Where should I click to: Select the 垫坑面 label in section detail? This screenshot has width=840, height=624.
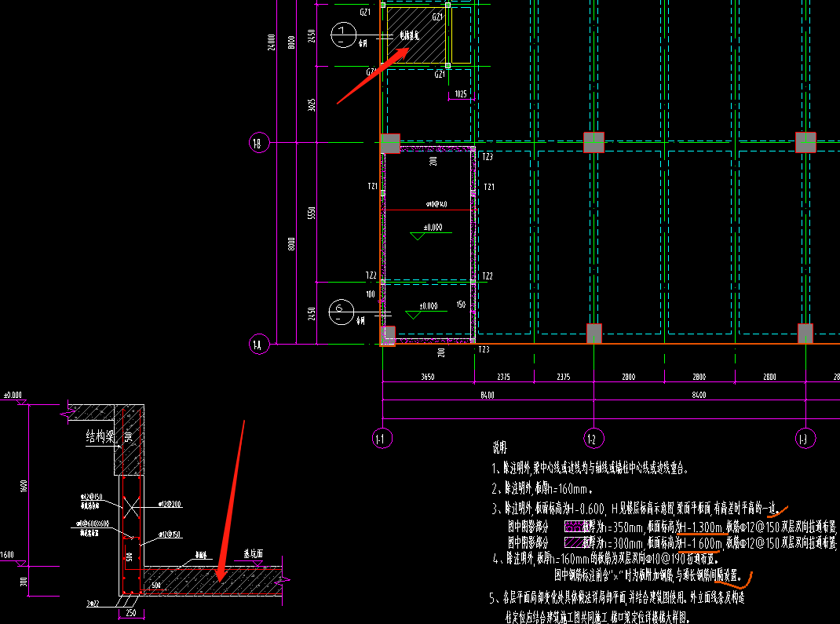pyautogui.click(x=254, y=554)
